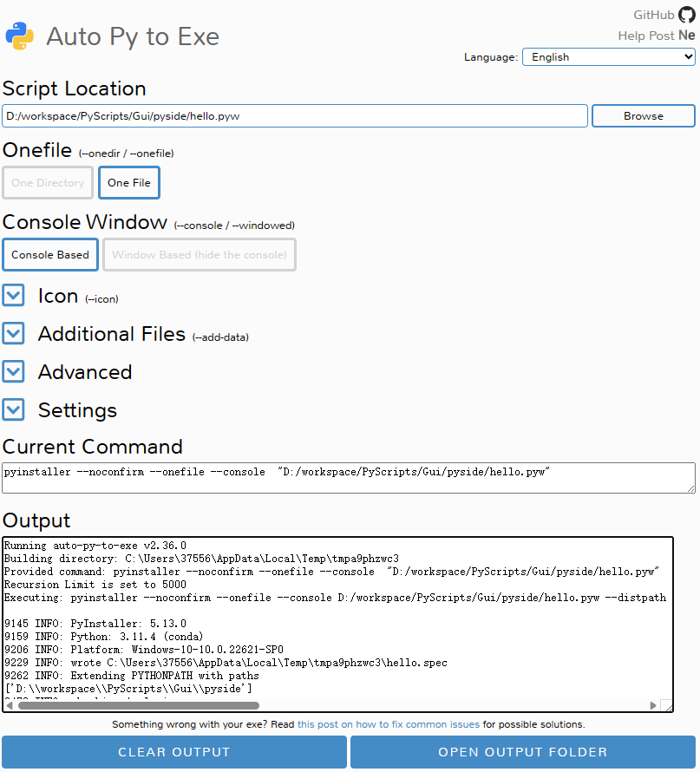700x772 pixels.
Task: Expand the Advanced section chevron
Action: [x=13, y=372]
